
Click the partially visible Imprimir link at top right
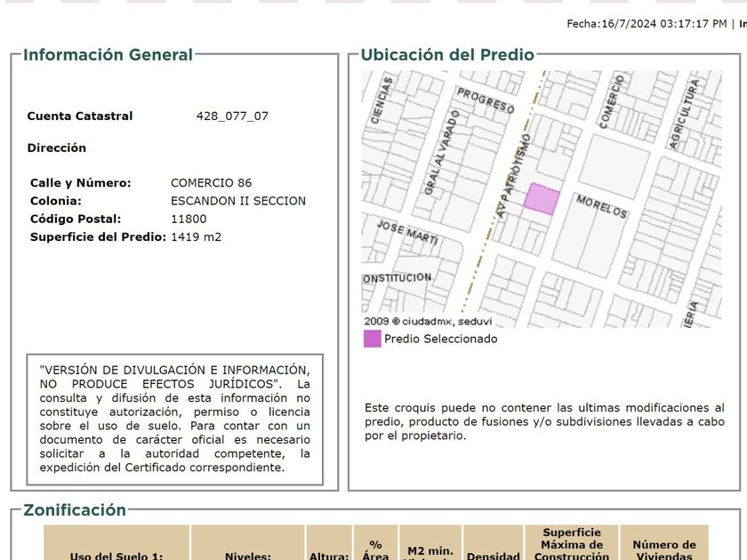[742, 24]
